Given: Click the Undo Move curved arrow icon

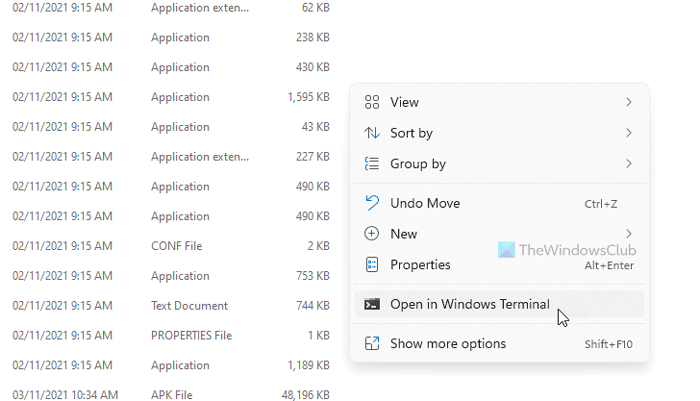Looking at the screenshot, I should [372, 203].
